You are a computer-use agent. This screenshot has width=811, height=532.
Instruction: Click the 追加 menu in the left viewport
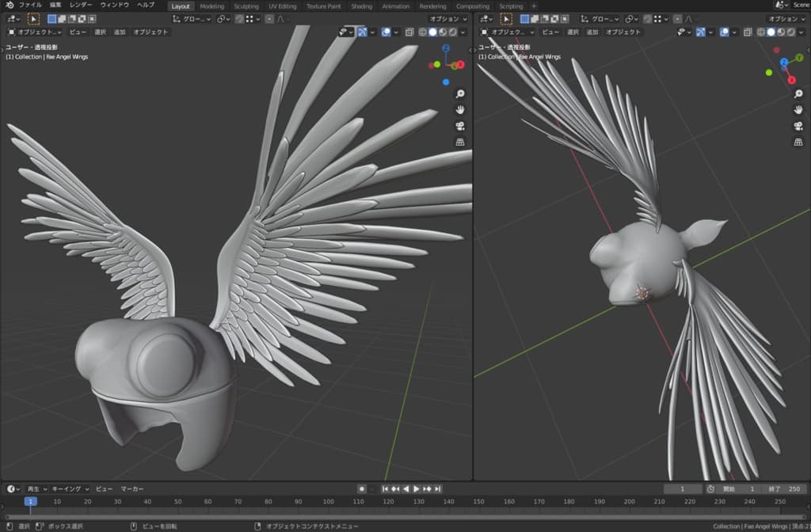tap(120, 32)
